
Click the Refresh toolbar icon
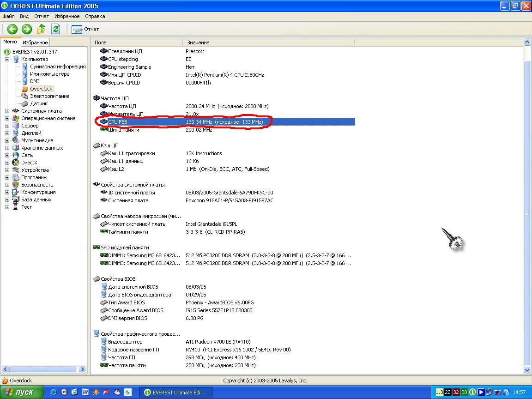[x=55, y=29]
